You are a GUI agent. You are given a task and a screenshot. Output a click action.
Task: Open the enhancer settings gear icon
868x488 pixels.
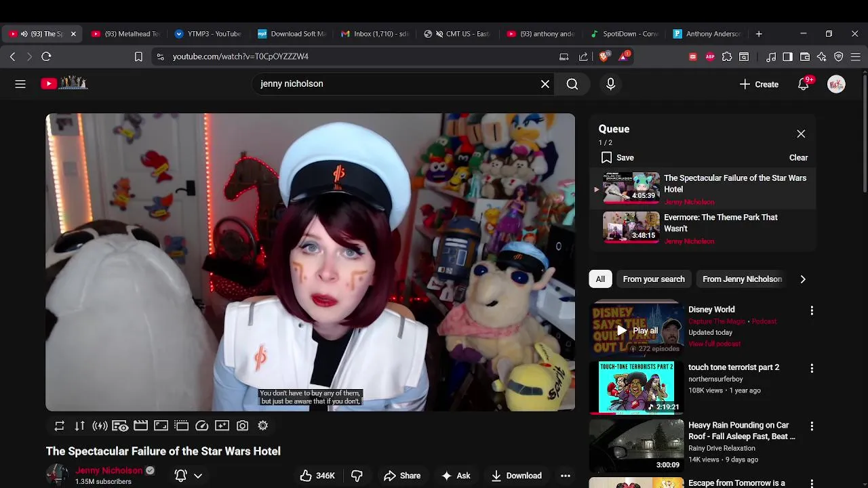click(263, 426)
